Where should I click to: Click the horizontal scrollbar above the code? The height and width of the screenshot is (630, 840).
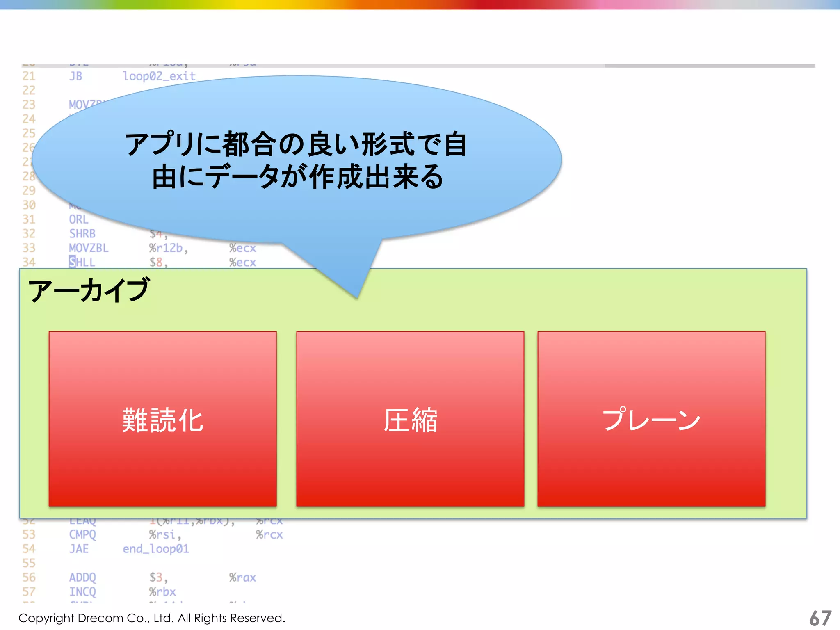pos(418,66)
